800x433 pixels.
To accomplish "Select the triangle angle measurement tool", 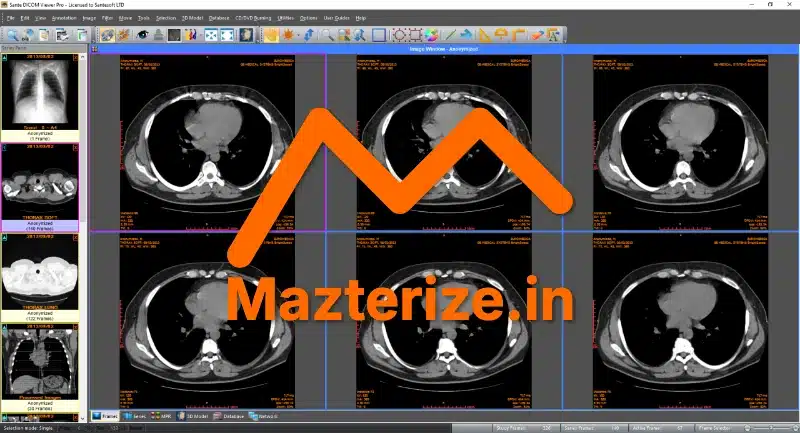I will [485, 35].
